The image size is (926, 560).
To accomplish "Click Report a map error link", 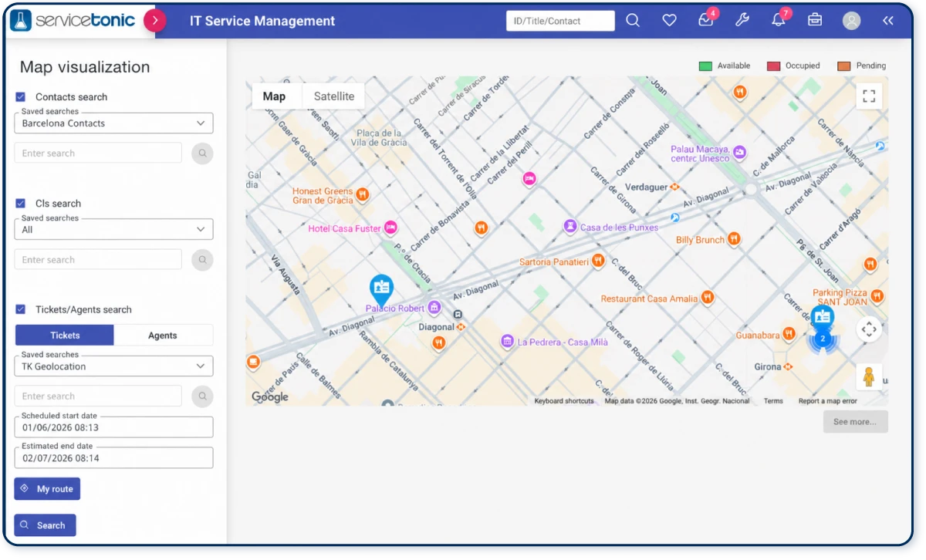I will pyautogui.click(x=827, y=401).
